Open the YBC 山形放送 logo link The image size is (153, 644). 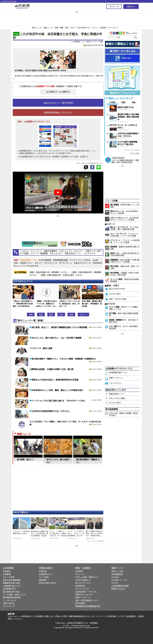pos(132,33)
